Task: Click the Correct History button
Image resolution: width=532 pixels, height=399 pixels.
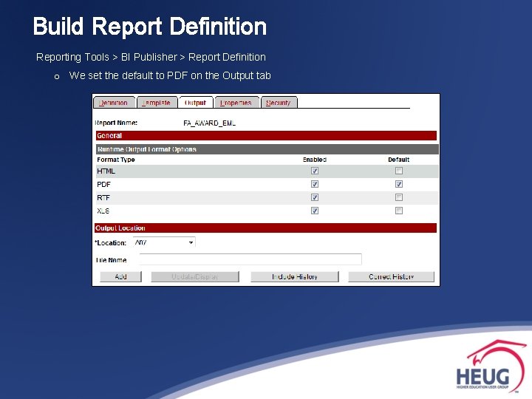Action: point(391,276)
